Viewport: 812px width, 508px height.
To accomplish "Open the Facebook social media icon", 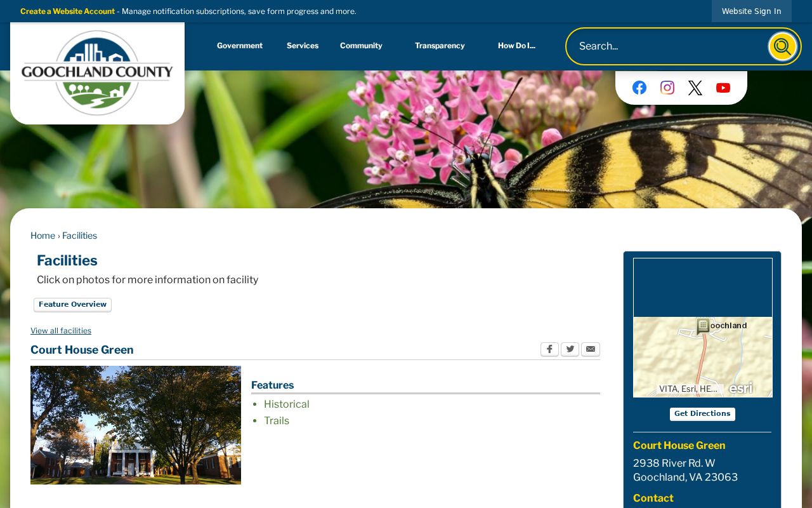I will pos(639,88).
